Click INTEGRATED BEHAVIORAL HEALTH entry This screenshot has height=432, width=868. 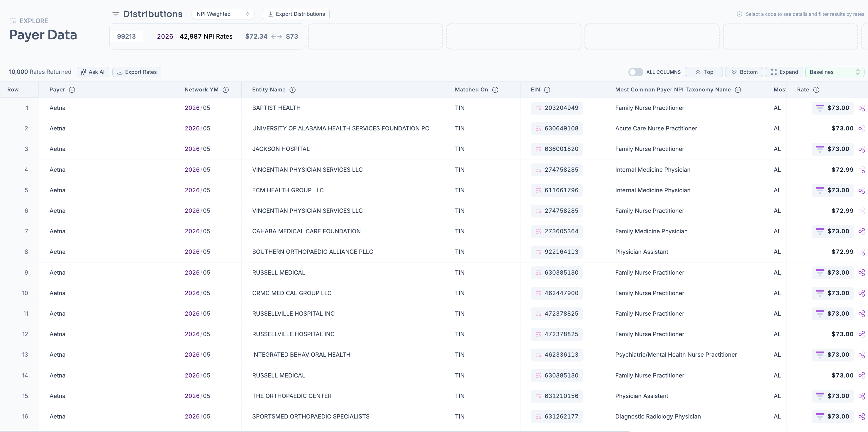301,355
